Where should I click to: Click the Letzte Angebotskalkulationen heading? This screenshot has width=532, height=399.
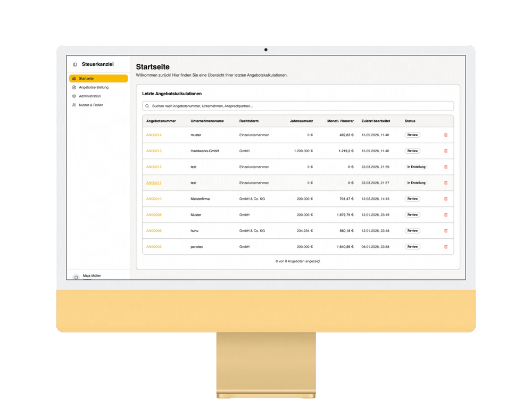(172, 94)
